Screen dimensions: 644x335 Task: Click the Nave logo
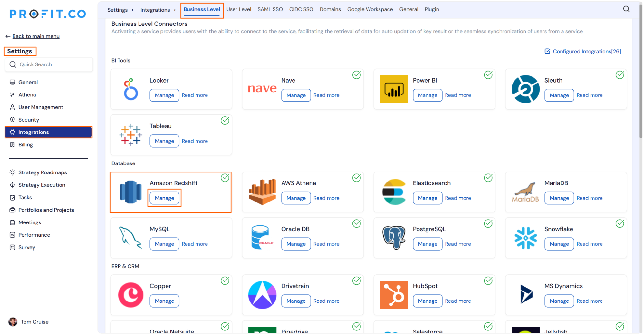click(x=262, y=88)
